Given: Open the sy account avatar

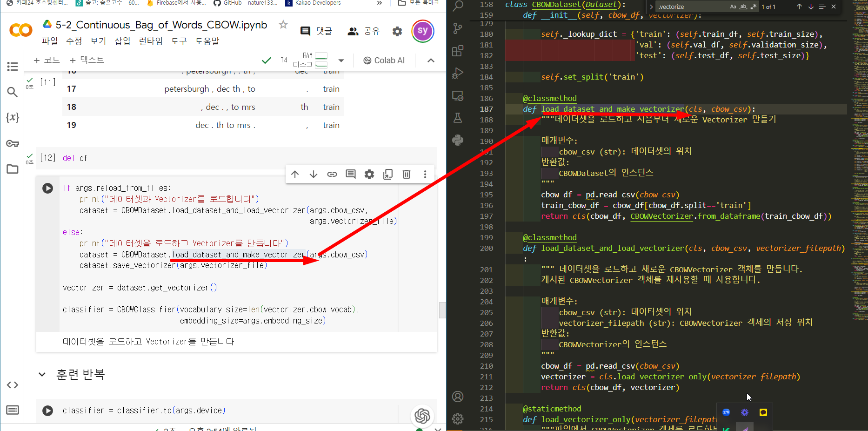Looking at the screenshot, I should (x=422, y=31).
